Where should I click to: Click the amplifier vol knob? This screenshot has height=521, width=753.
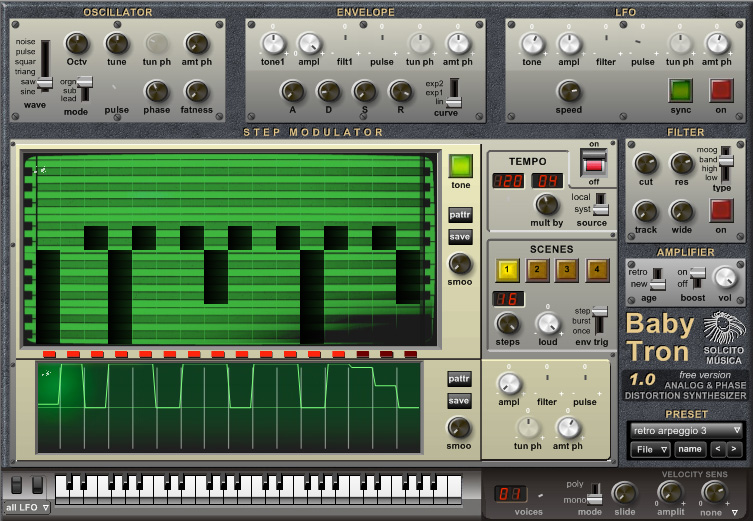click(x=725, y=278)
